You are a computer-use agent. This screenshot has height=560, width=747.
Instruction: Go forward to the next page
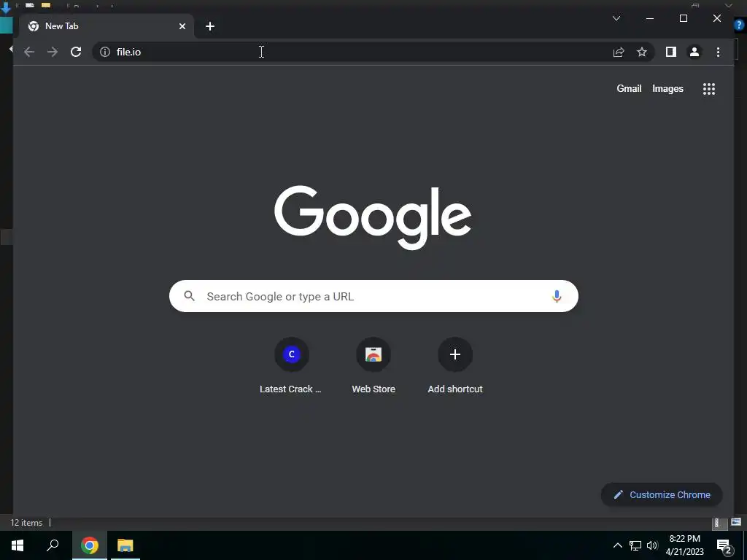click(x=53, y=52)
